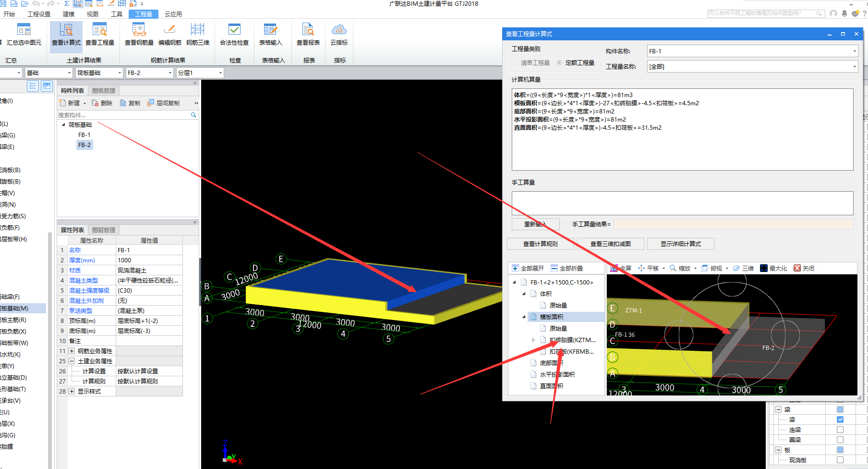Switch to 视图 ribbon tab
This screenshot has height=469, width=868.
tap(93, 14)
